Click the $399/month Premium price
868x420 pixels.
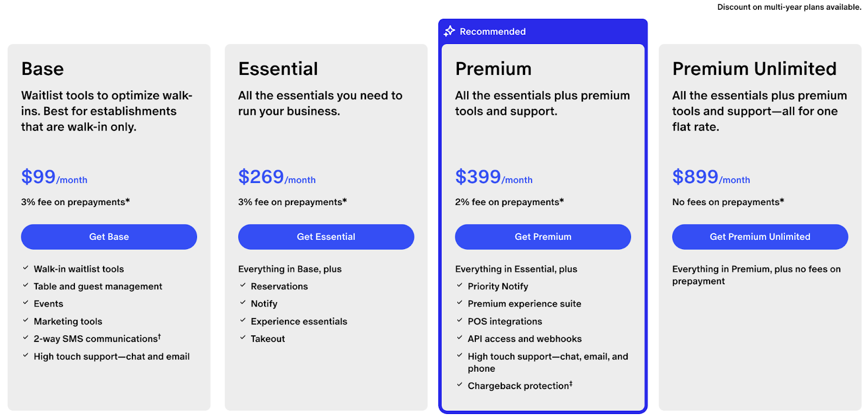(494, 177)
